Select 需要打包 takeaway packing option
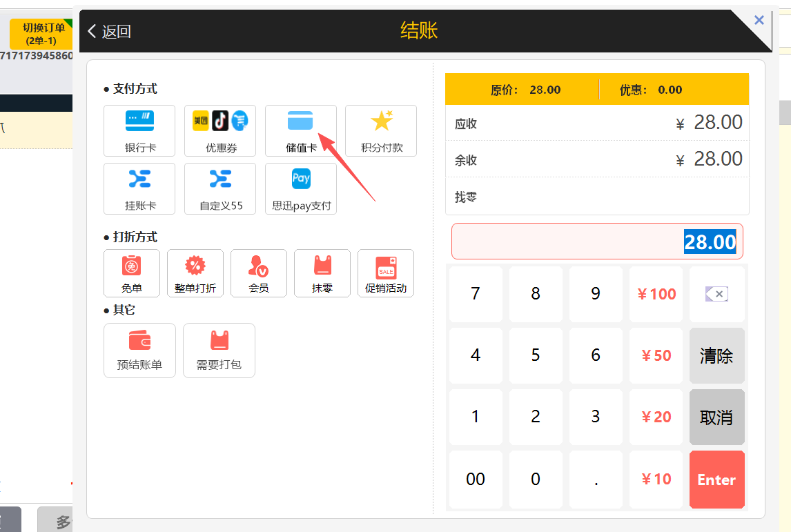Image resolution: width=791 pixels, height=532 pixels. pyautogui.click(x=219, y=350)
